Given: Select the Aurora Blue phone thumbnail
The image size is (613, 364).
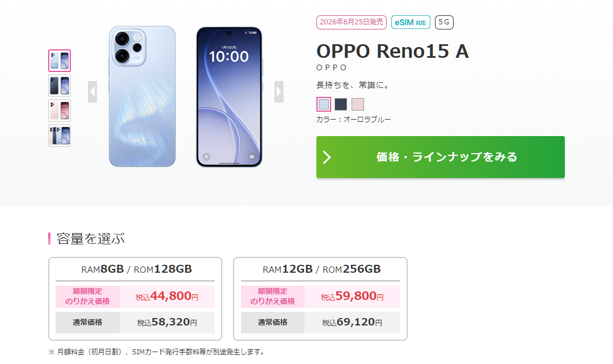Looking at the screenshot, I should [x=60, y=61].
